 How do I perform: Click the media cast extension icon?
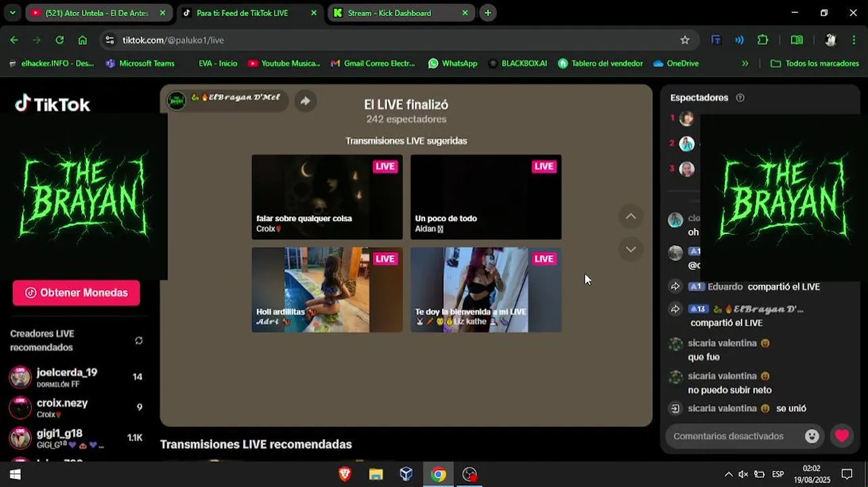[740, 40]
